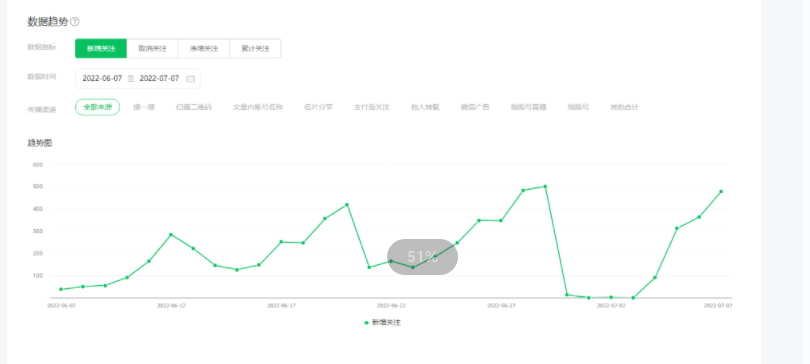Click the start date 2022-06-07 field
Viewport: 810px width, 364px height.
pos(102,78)
